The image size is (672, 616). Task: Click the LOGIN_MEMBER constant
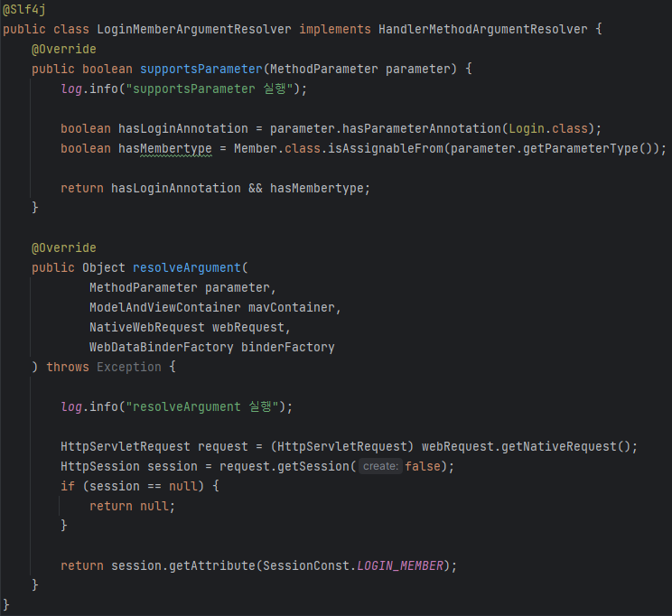[400, 565]
